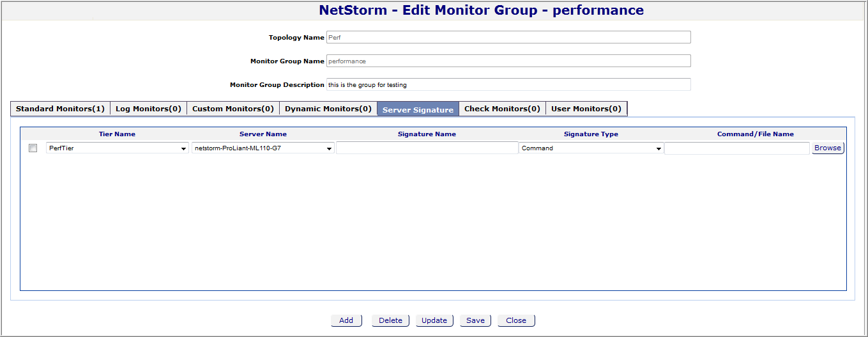Edit the Monitor Group Description field
Image resolution: width=868 pixels, height=337 pixels.
tap(508, 84)
